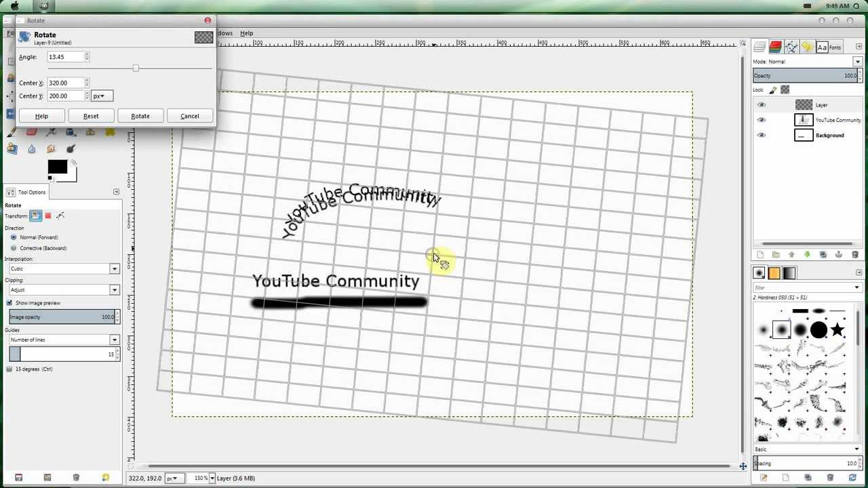The width and height of the screenshot is (868, 488).
Task: Duplicate brush icon in Brushes panel
Action: pos(808,478)
